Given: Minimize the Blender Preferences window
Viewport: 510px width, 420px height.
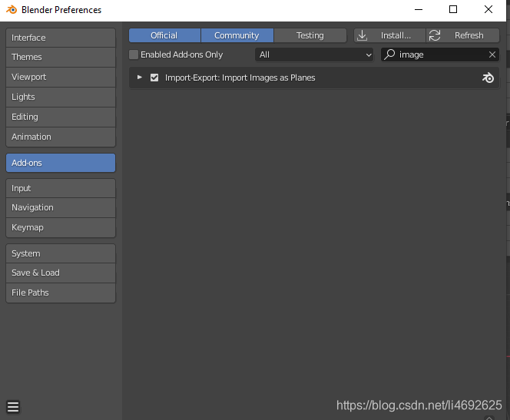Looking at the screenshot, I should (x=419, y=9).
